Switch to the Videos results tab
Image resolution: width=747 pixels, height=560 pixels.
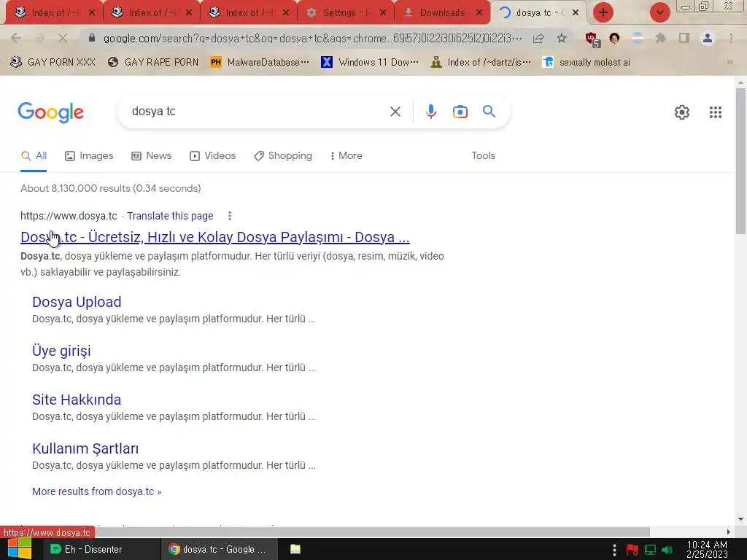tap(212, 156)
